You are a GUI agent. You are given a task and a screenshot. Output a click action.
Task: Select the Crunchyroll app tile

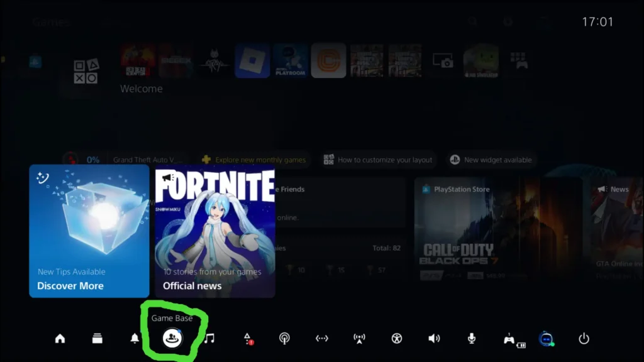pos(328,61)
